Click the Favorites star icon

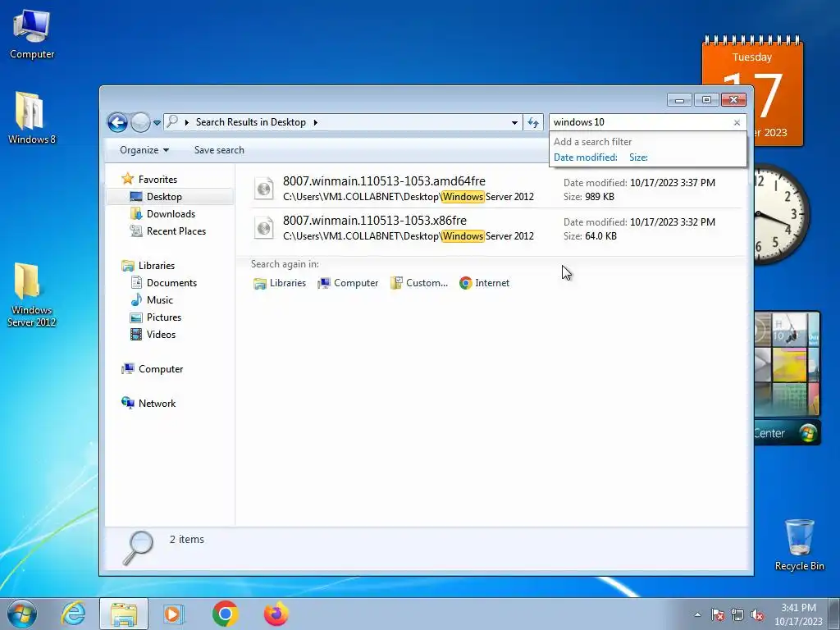tap(127, 178)
